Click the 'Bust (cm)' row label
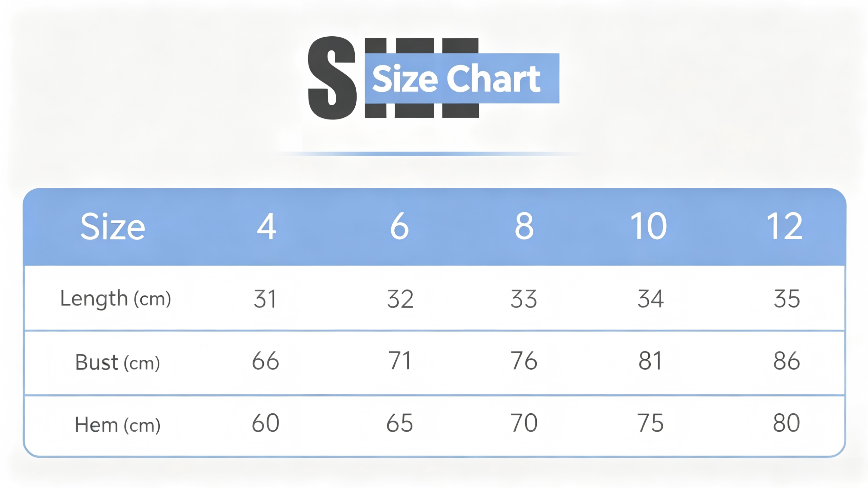 coord(117,362)
